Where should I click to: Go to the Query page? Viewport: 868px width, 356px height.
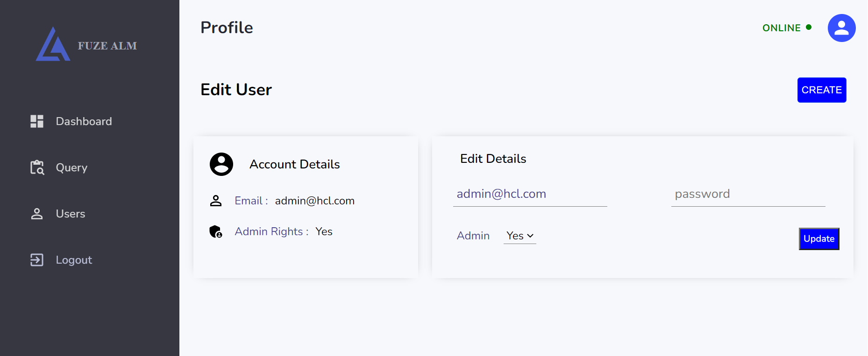point(71,168)
